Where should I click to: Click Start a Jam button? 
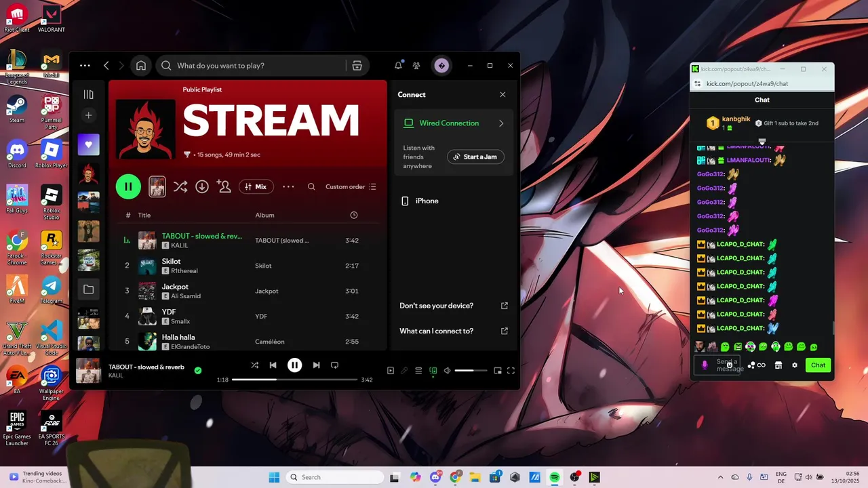pos(475,157)
